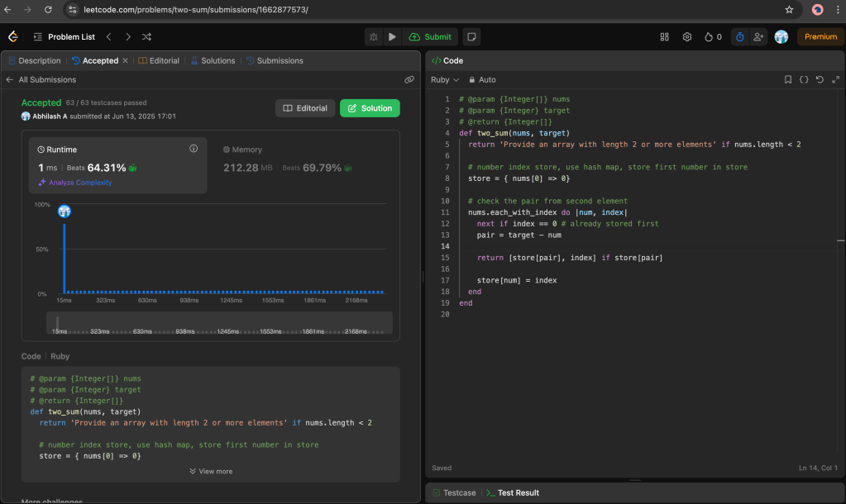Click the runtime chart range slider handle
The height and width of the screenshot is (504, 846).
[58, 322]
